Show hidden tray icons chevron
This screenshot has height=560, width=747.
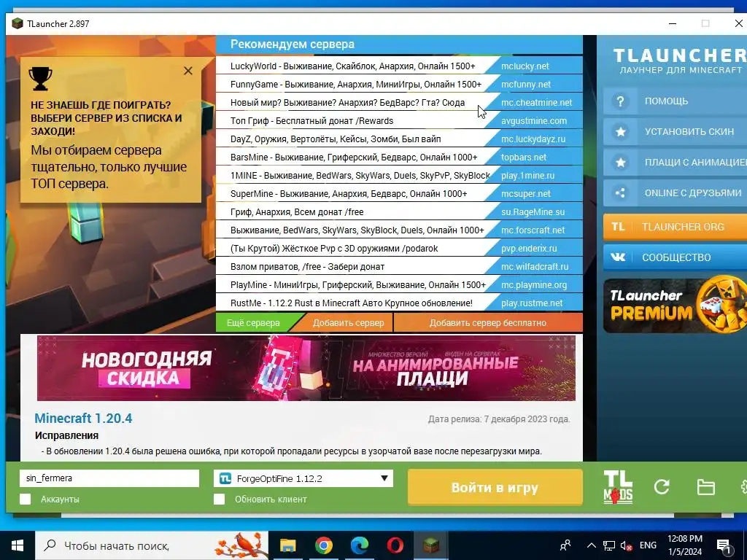click(x=591, y=545)
